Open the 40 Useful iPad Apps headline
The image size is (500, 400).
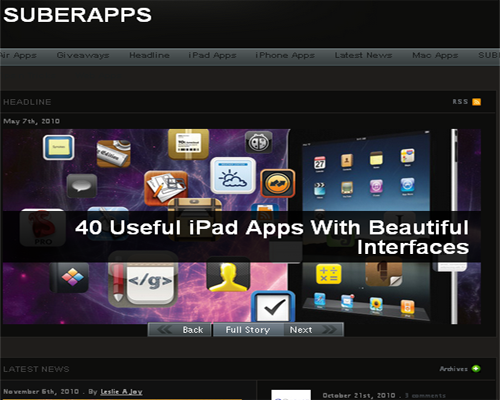pyautogui.click(x=272, y=237)
